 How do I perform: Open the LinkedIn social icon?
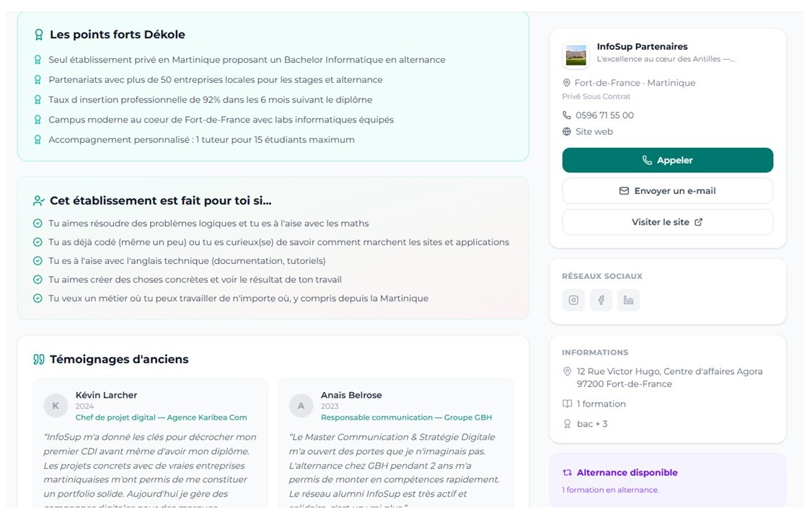tap(628, 300)
